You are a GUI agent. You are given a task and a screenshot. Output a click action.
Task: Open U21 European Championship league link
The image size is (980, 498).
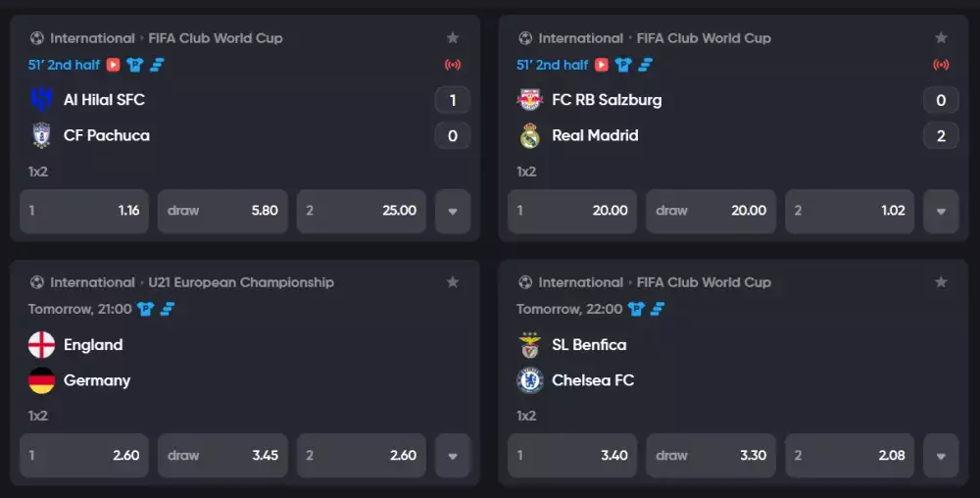[241, 282]
